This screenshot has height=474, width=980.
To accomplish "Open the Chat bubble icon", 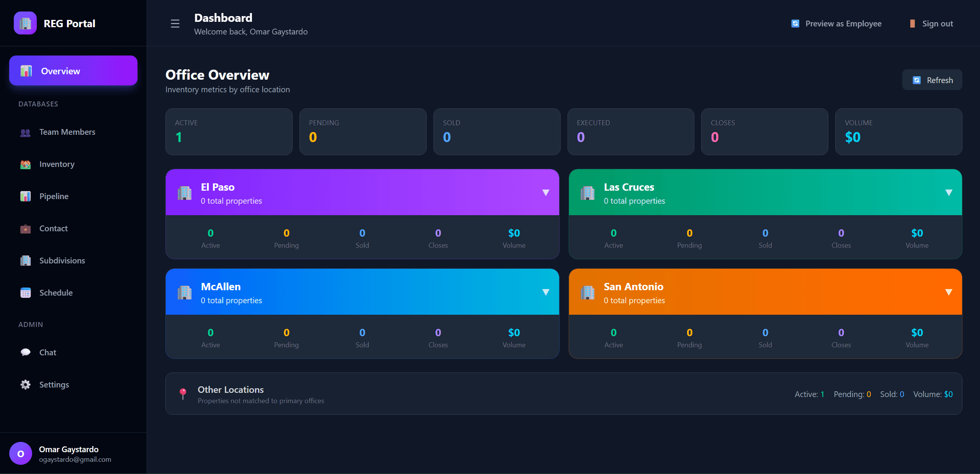I will point(25,352).
